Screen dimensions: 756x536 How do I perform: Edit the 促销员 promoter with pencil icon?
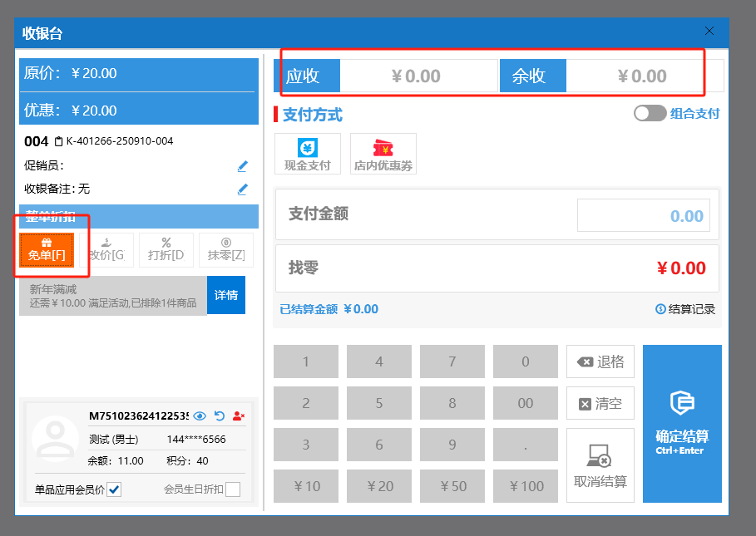coord(243,166)
